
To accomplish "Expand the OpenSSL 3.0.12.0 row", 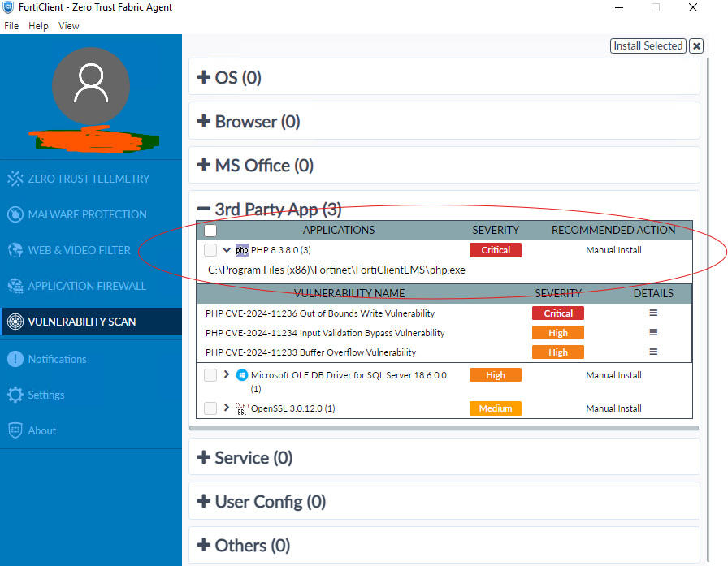I will pos(227,408).
